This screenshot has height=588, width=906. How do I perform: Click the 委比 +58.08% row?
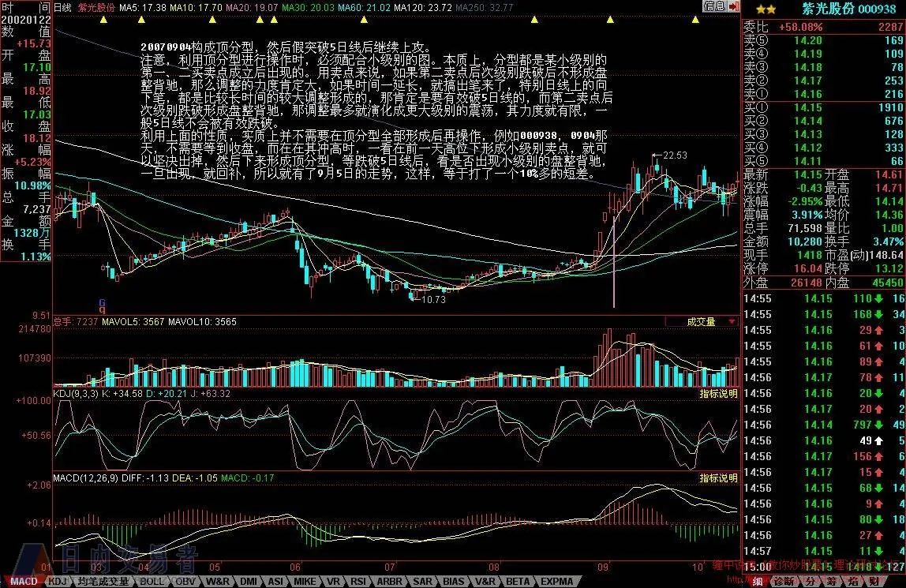[x=823, y=27]
